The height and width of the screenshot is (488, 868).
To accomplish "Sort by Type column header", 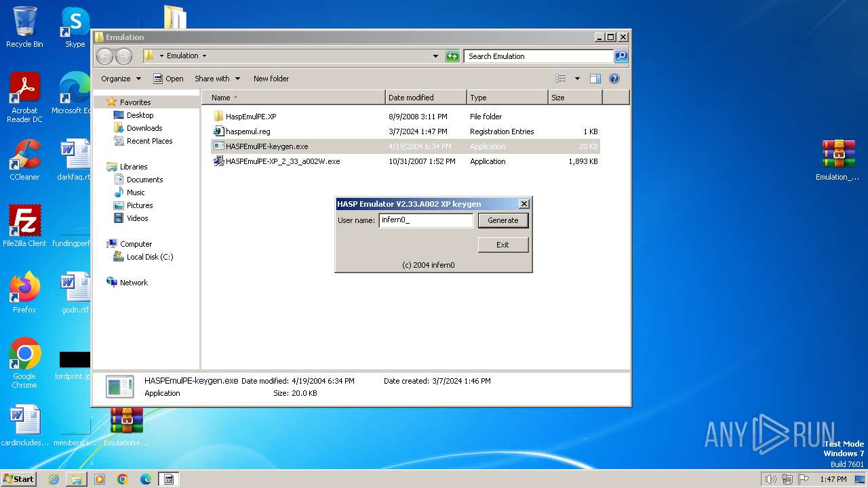I will (507, 98).
